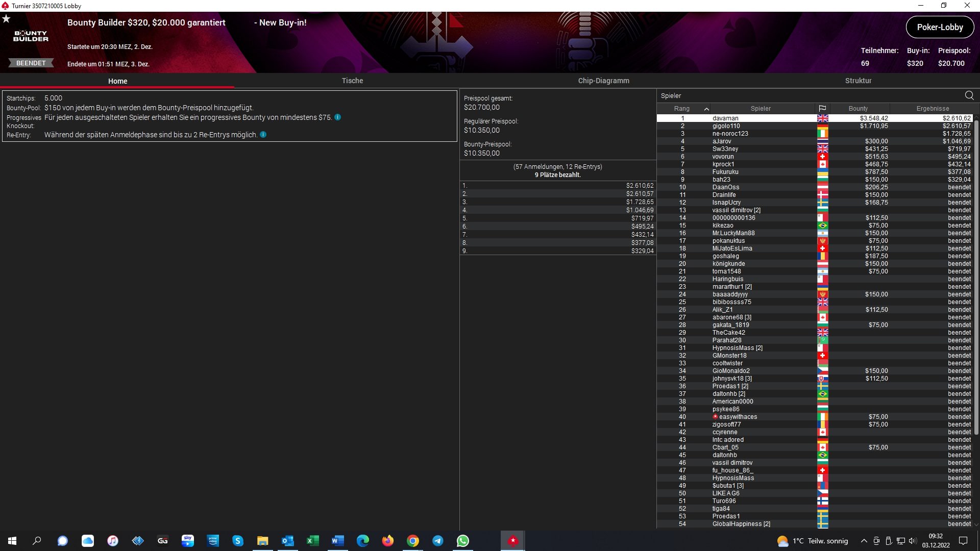The height and width of the screenshot is (551, 980).
Task: Click the favorite star icon
Action: click(6, 19)
